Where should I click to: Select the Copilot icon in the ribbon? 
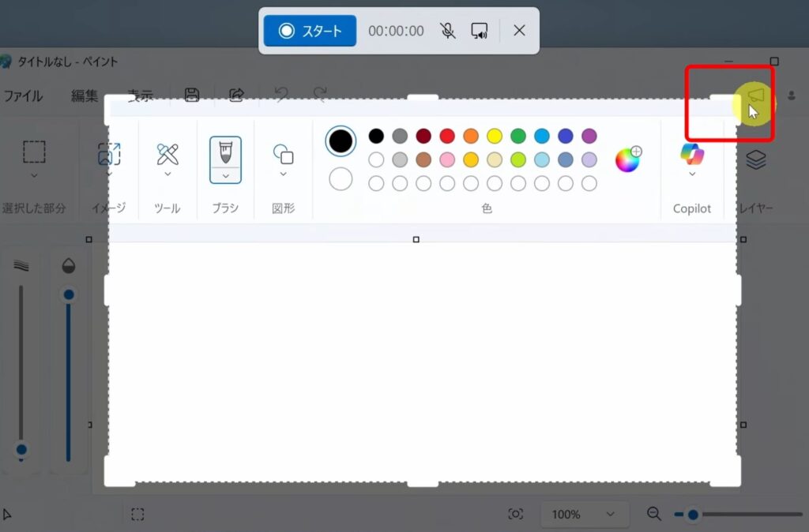(x=691, y=155)
